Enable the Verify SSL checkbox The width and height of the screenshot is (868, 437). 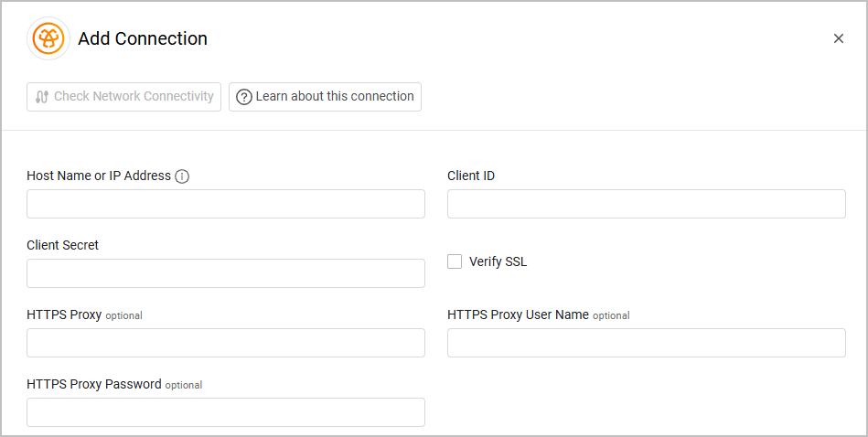[x=455, y=261]
